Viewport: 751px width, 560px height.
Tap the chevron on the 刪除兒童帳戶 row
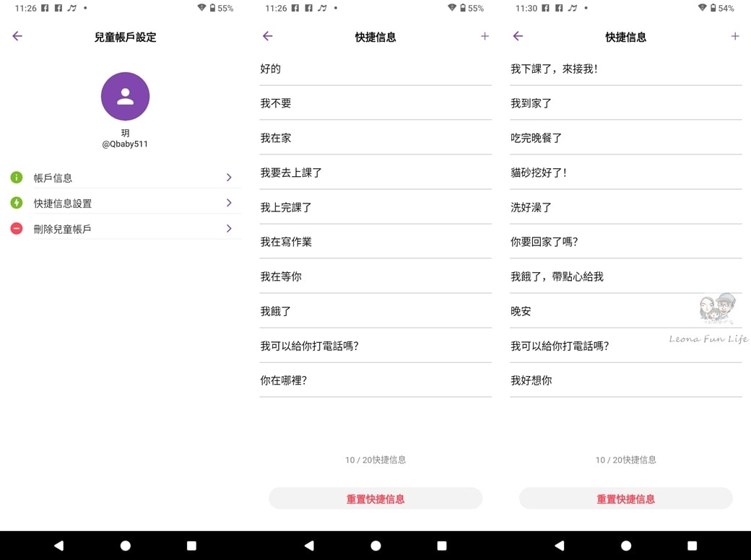228,229
